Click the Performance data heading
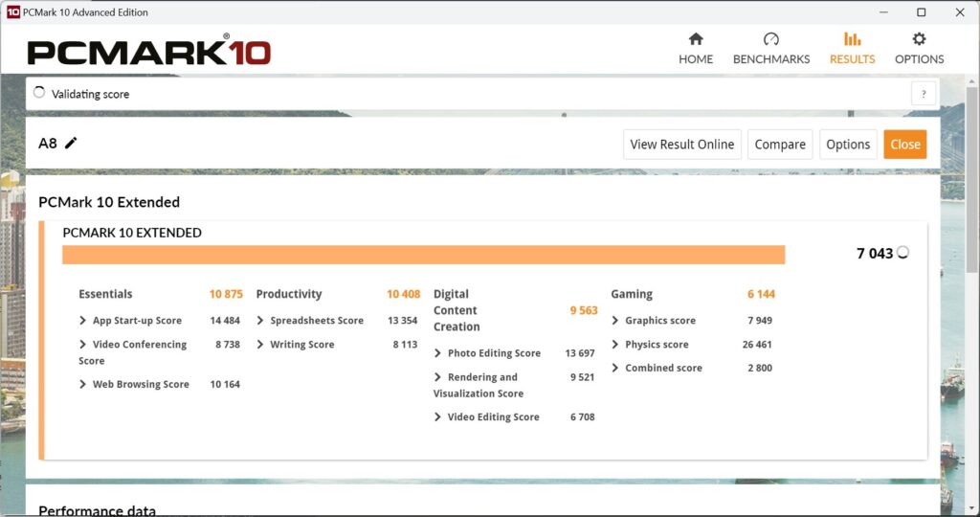Viewport: 980px width, 517px height. click(97, 510)
